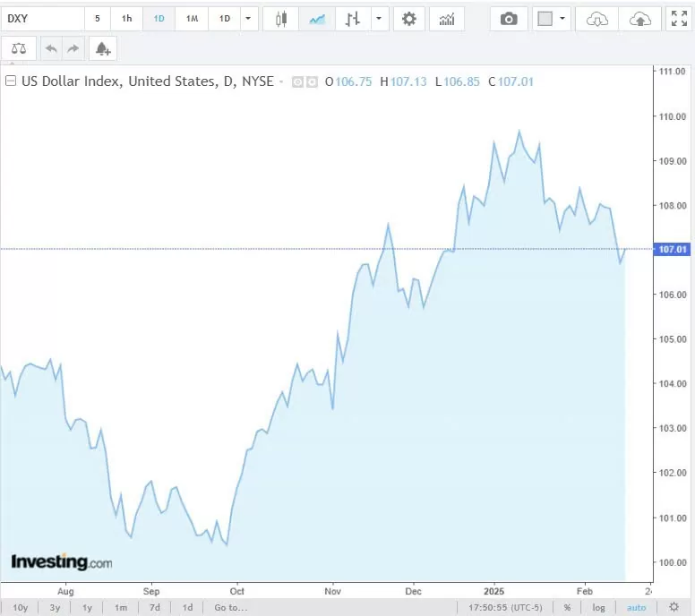
Task: Select the 1h timeframe tab
Action: [x=126, y=19]
